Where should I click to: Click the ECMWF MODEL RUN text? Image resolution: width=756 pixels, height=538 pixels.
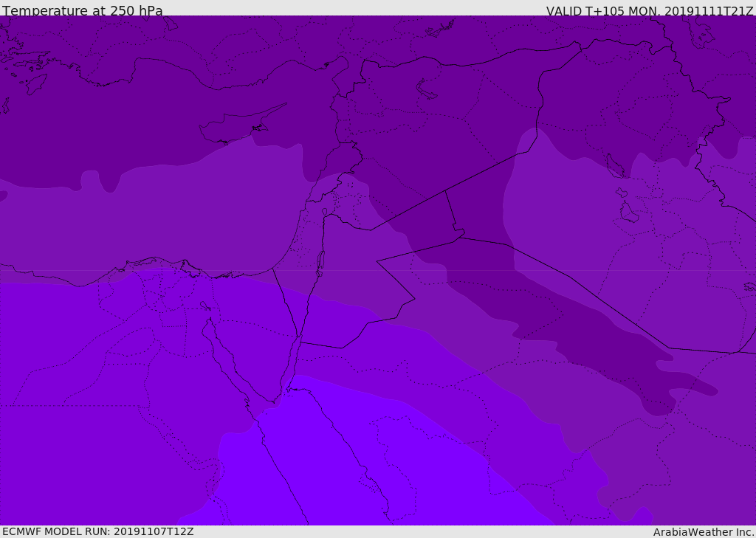pos(97,531)
